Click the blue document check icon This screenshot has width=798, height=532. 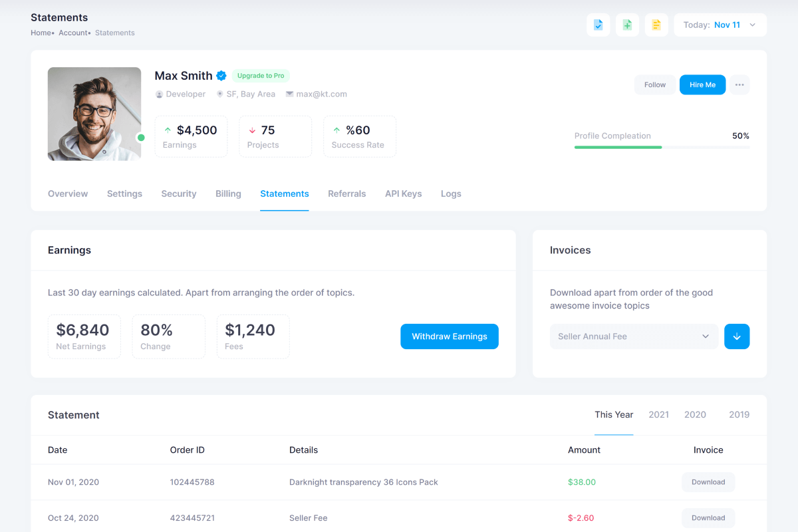click(598, 25)
